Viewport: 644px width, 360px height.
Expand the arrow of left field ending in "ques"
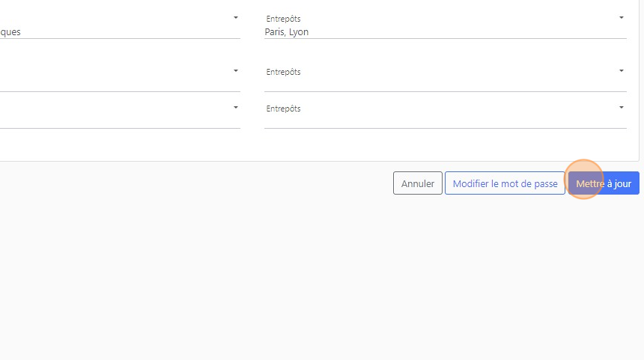tap(235, 17)
